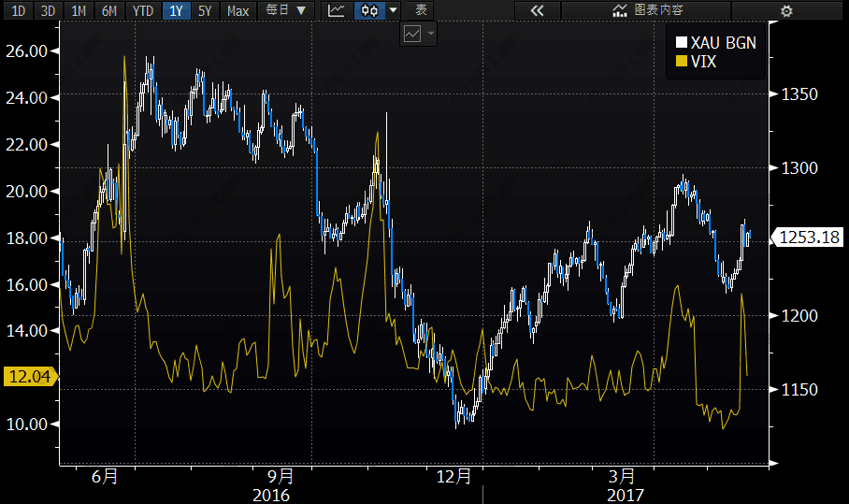The image size is (849, 504).
Task: Click the 10.00 left axis label
Action: click(26, 424)
